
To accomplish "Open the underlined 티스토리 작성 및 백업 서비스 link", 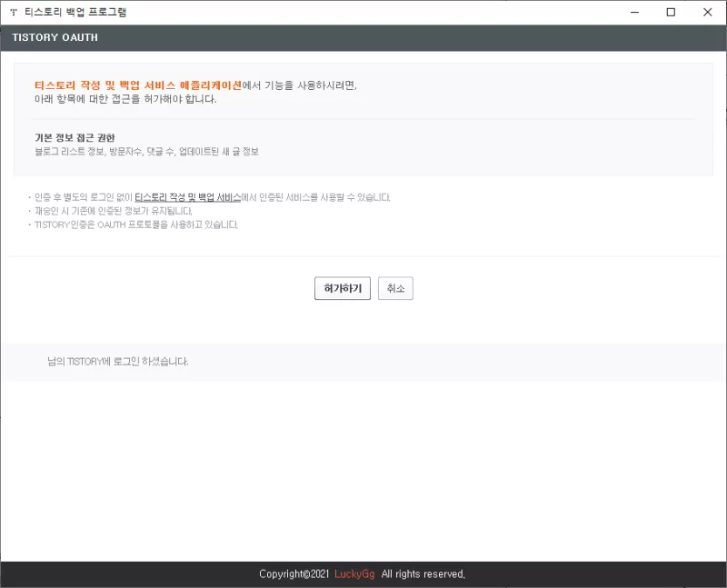I will (188, 197).
